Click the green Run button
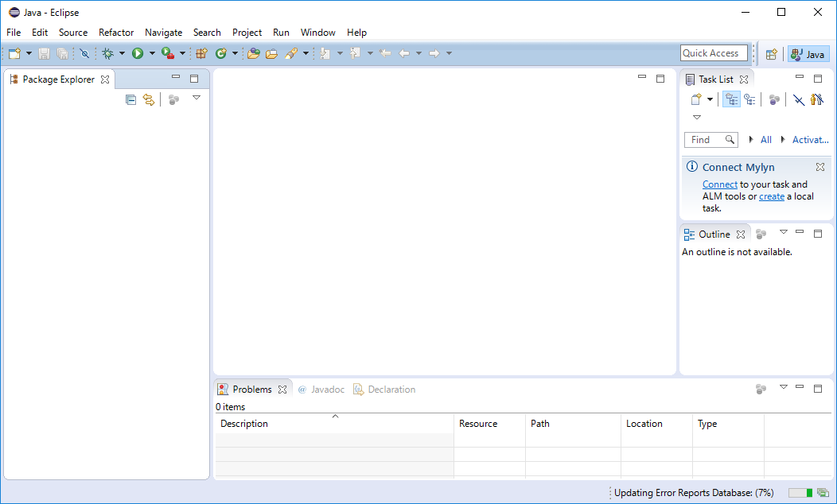 coord(138,53)
